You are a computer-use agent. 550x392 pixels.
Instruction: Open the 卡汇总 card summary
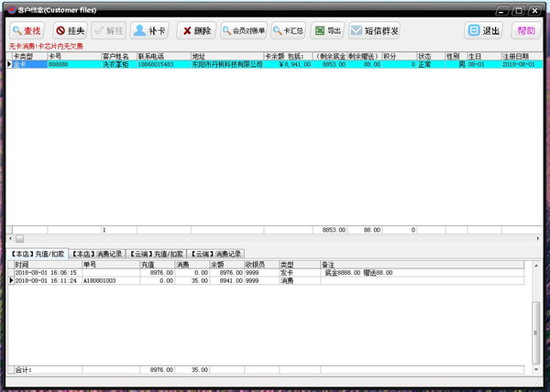point(288,30)
